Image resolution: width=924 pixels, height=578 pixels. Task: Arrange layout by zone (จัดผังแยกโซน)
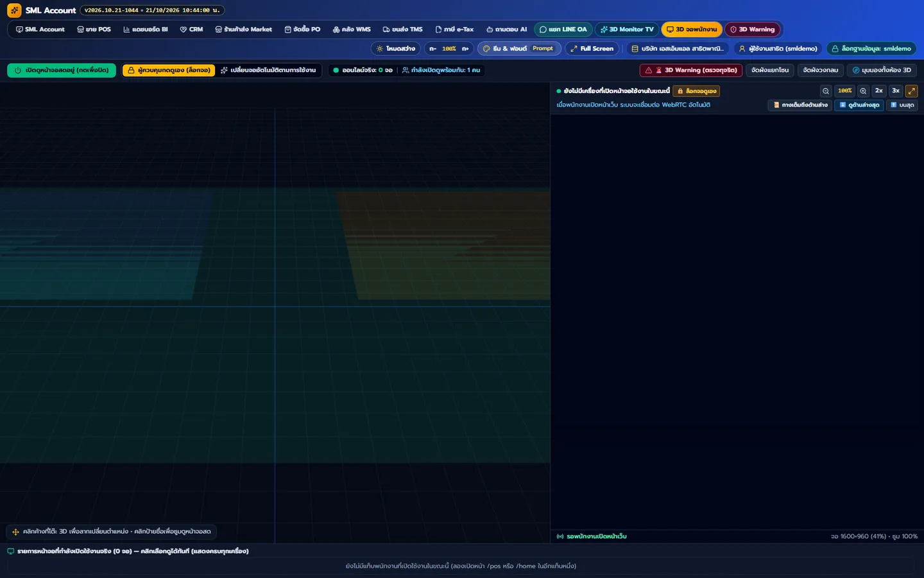click(770, 71)
